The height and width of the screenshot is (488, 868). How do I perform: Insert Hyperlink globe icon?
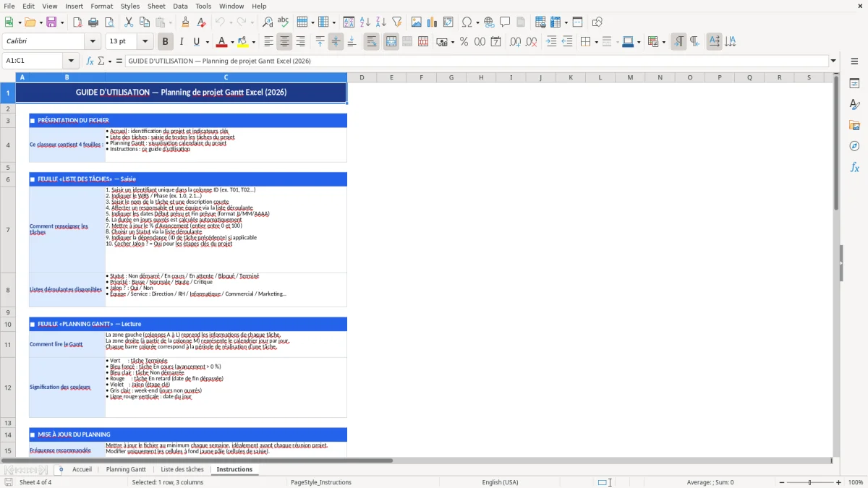(x=489, y=22)
